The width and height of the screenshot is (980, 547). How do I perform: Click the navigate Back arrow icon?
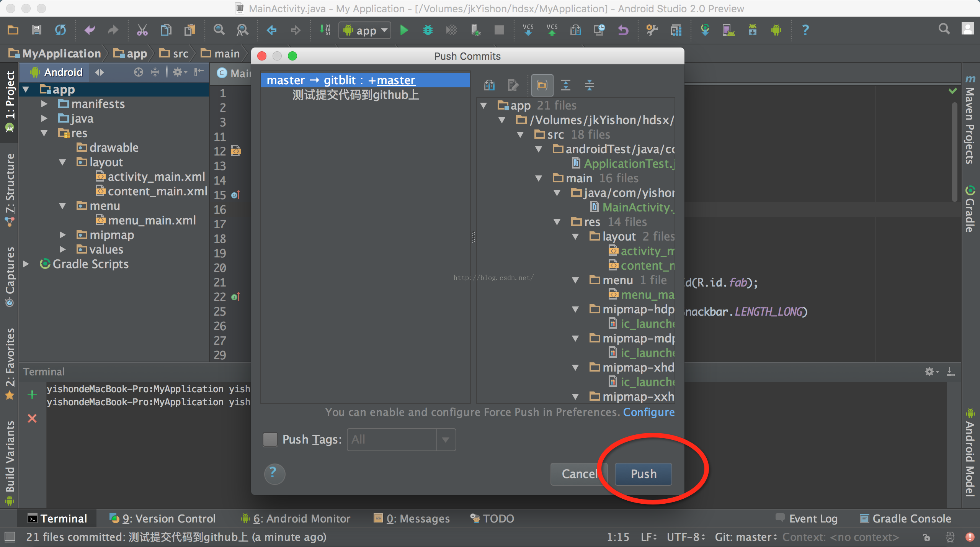(271, 30)
